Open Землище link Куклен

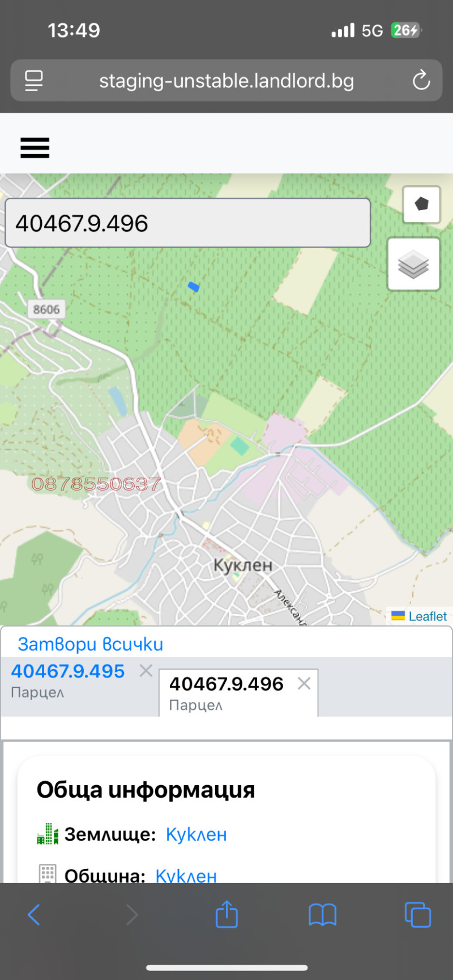pos(196,834)
